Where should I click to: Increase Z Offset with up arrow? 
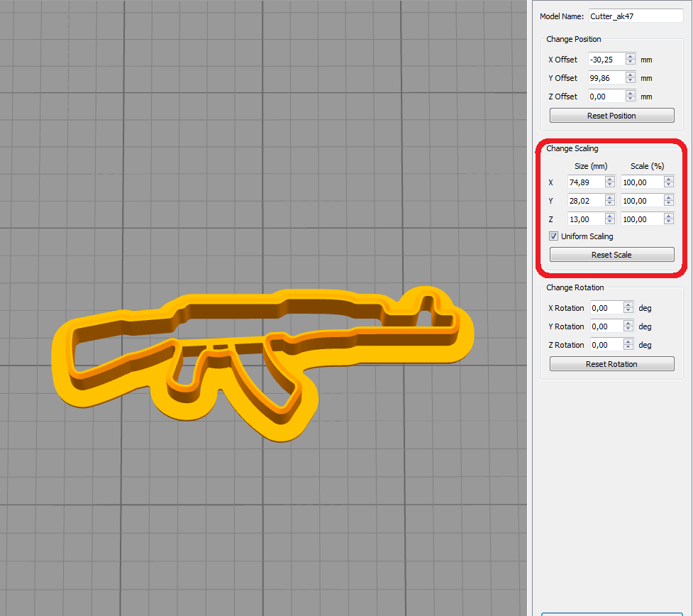[631, 93]
